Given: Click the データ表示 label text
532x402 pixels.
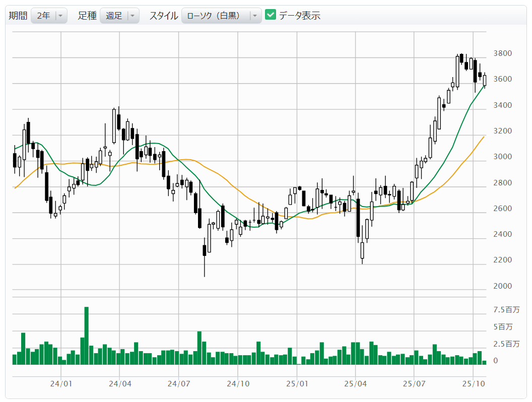Looking at the screenshot, I should coord(300,16).
